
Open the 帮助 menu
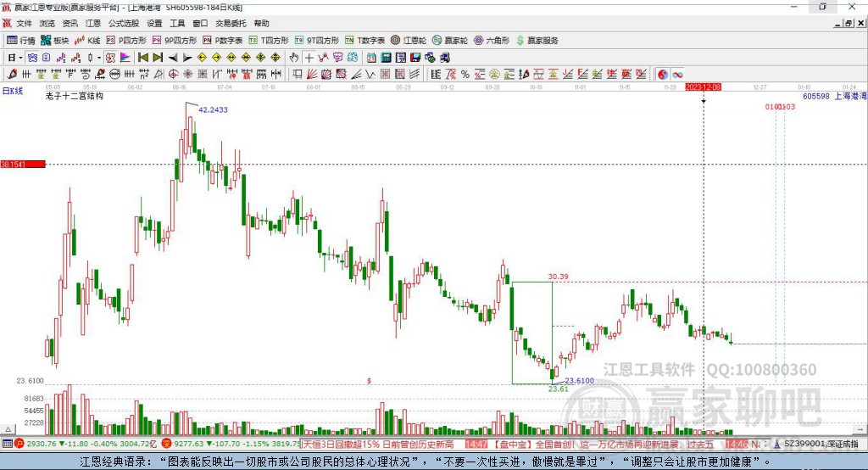[x=261, y=23]
